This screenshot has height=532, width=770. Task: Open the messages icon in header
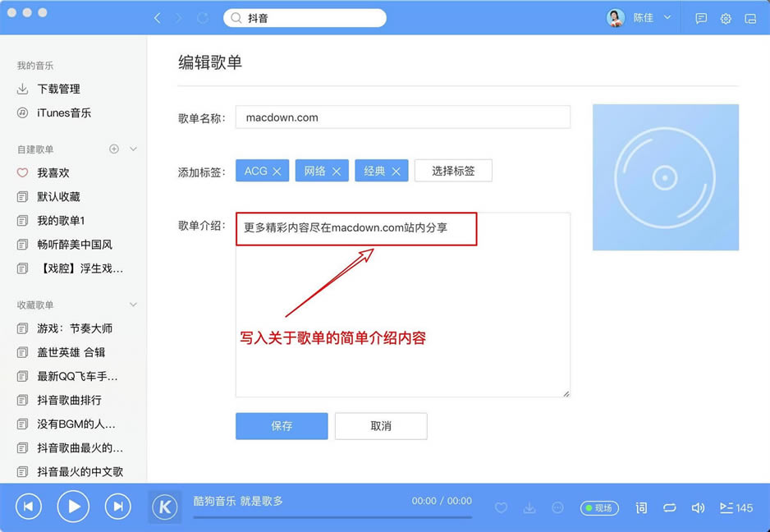[701, 18]
